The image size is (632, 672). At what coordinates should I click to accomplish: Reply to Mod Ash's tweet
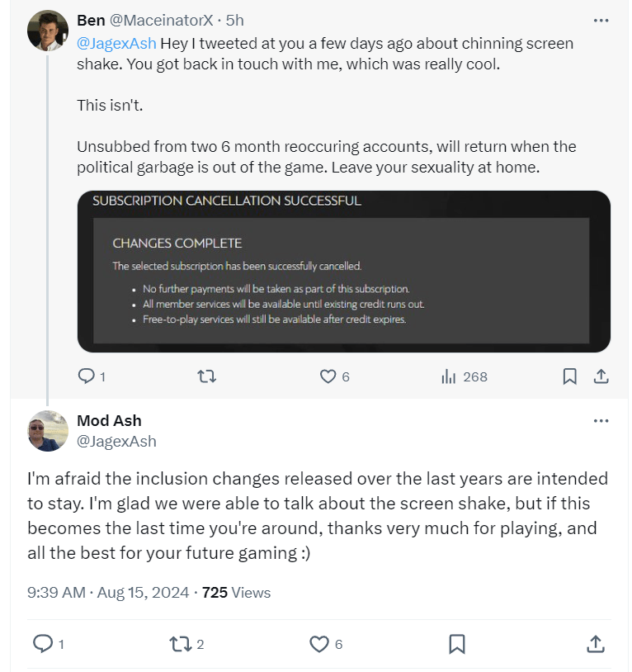42,643
